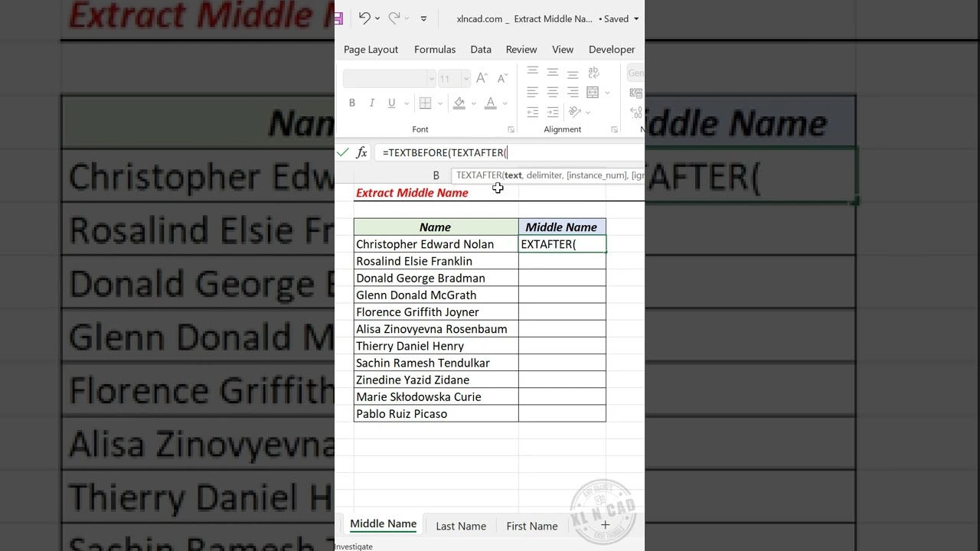Switch to the Last Name sheet tab
Image resolution: width=980 pixels, height=551 pixels.
(x=461, y=526)
